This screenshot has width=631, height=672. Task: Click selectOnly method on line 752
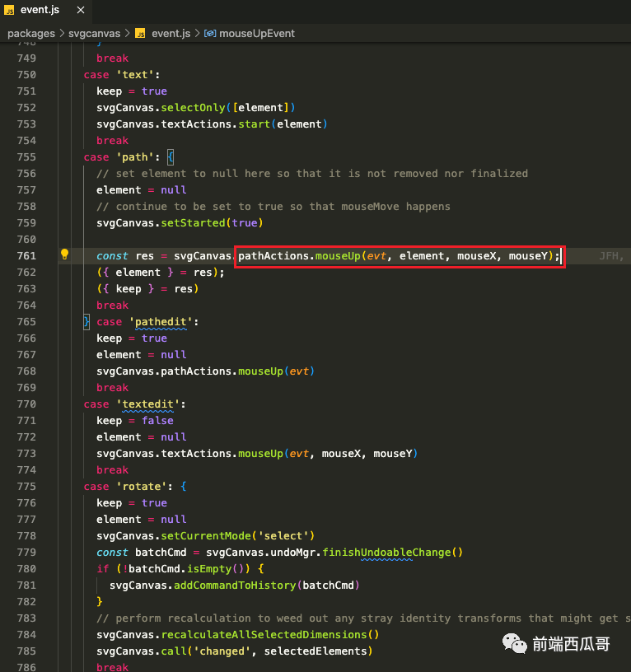pyautogui.click(x=193, y=108)
